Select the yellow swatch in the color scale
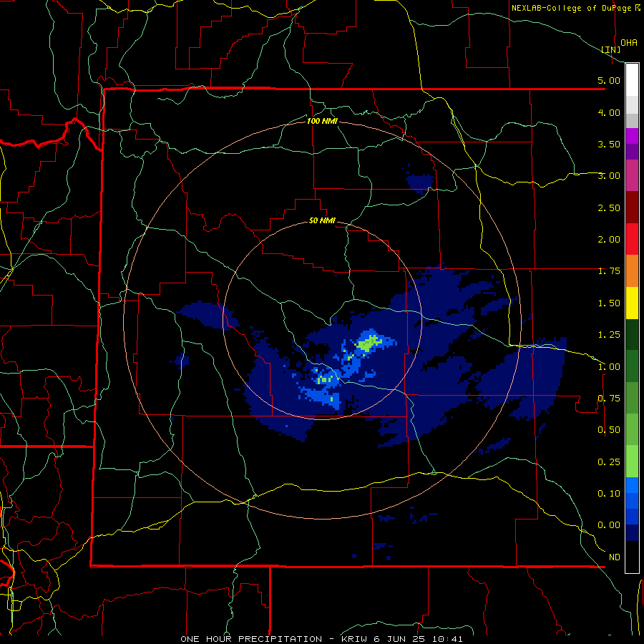644x644 pixels. pos(632,303)
